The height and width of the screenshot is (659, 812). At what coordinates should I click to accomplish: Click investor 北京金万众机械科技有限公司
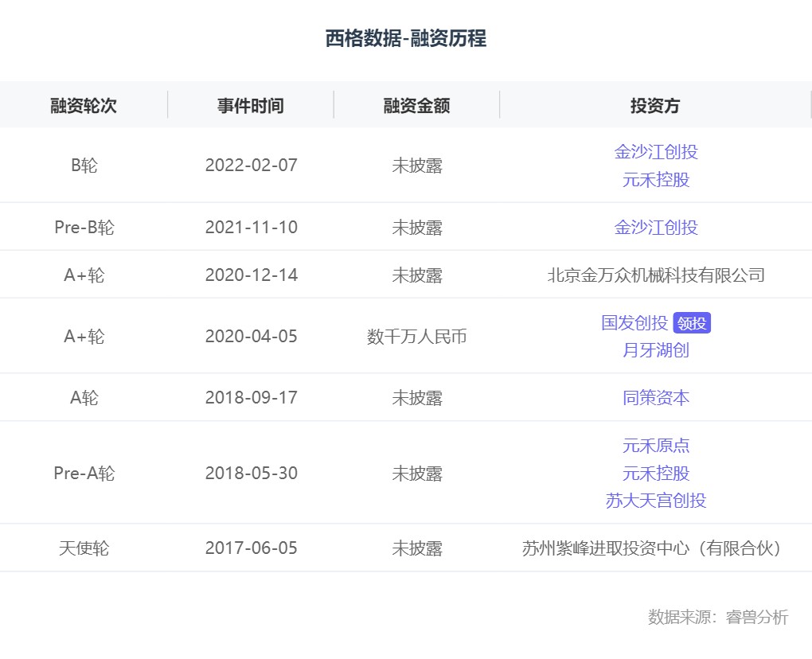(656, 275)
